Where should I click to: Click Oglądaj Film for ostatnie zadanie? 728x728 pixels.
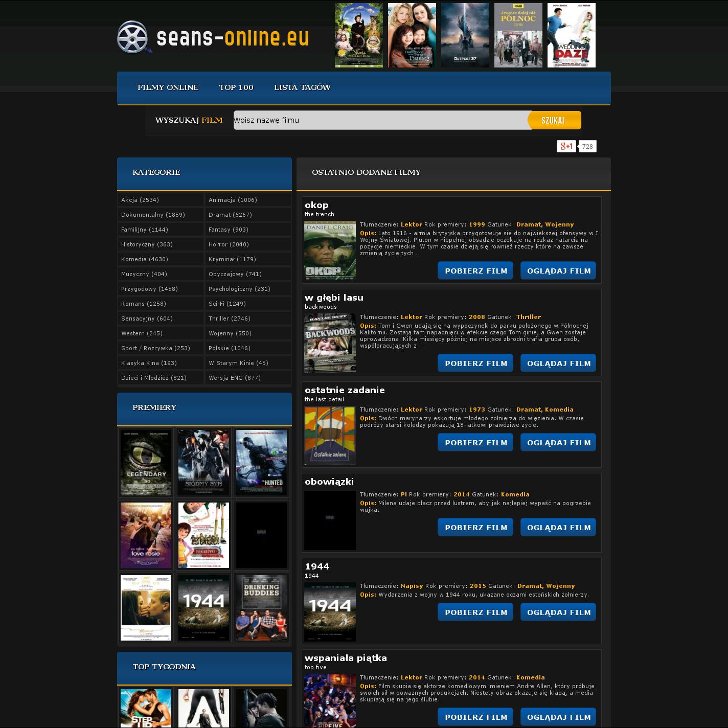pos(558,443)
